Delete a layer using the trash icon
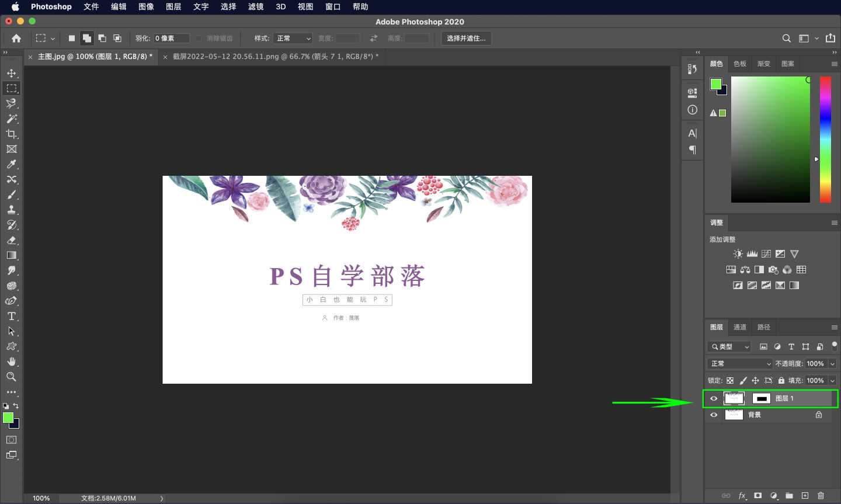Screen dimensions: 841x504 pyautogui.click(x=821, y=495)
